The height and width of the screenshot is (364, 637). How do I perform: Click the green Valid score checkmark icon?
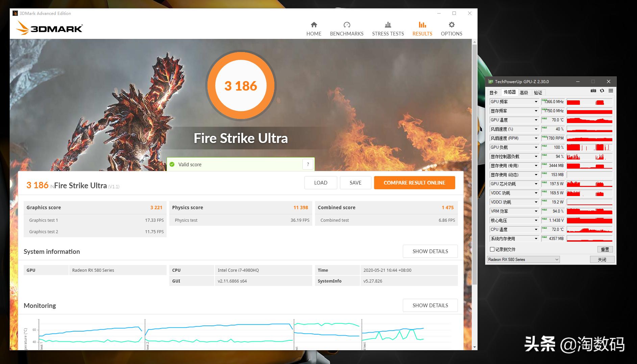coord(172,164)
